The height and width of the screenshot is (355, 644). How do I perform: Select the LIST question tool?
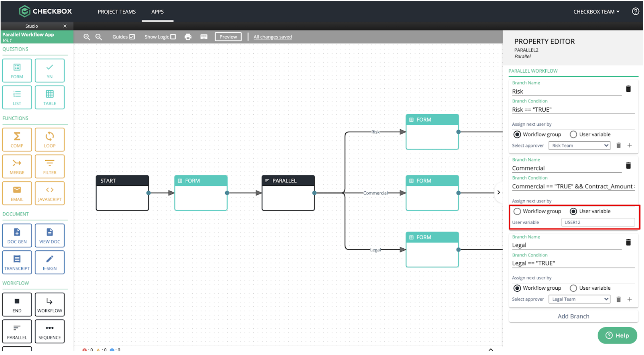coord(17,97)
